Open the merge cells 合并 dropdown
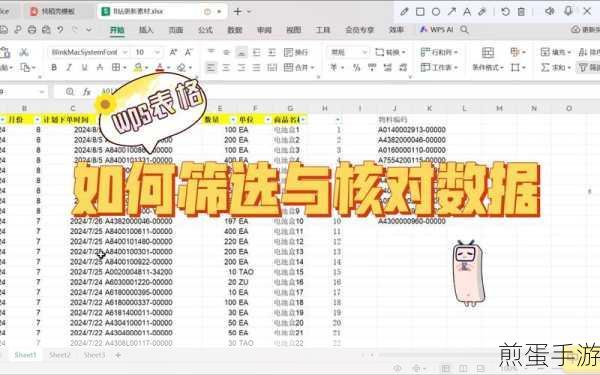The image size is (600, 375). 299,68
